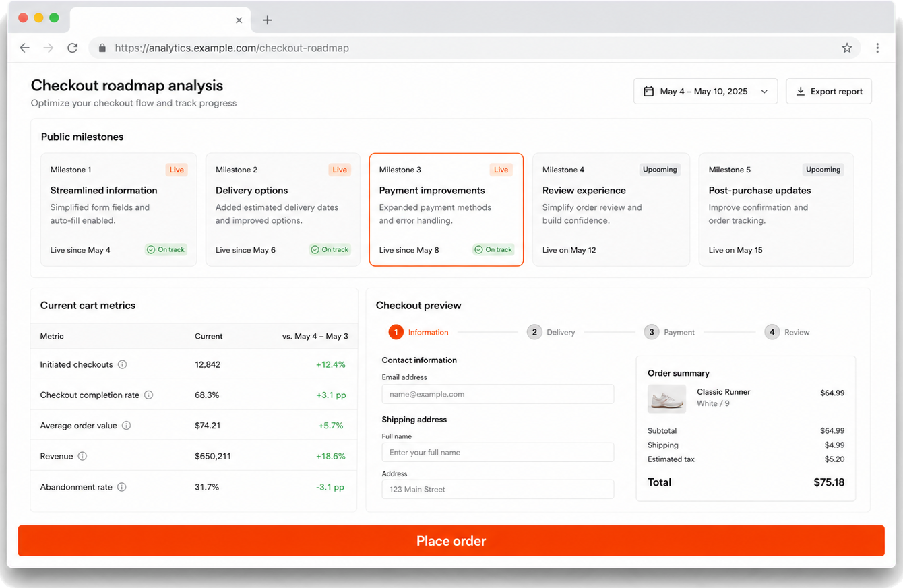903x588 pixels.
Task: Click the Email address input field
Action: coord(498,394)
